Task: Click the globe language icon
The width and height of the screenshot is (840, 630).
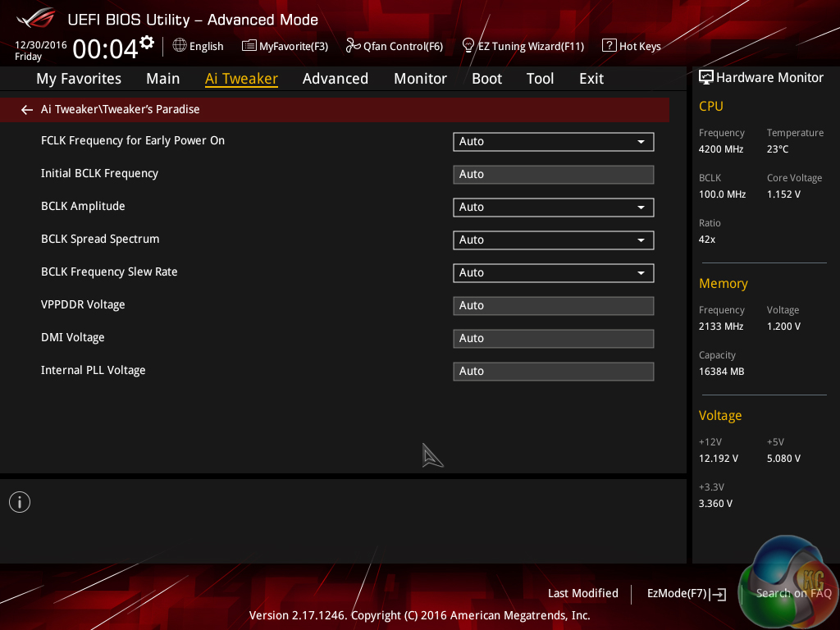Action: click(x=180, y=46)
